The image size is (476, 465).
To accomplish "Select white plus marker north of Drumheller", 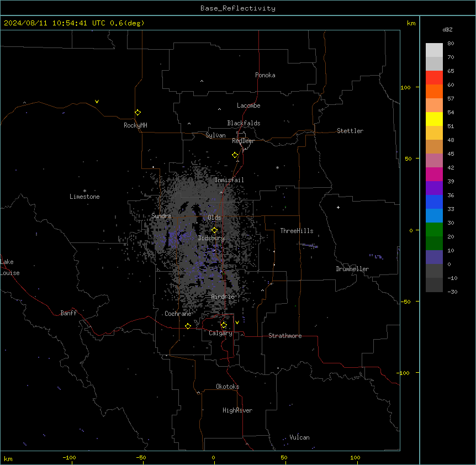I will point(338,207).
